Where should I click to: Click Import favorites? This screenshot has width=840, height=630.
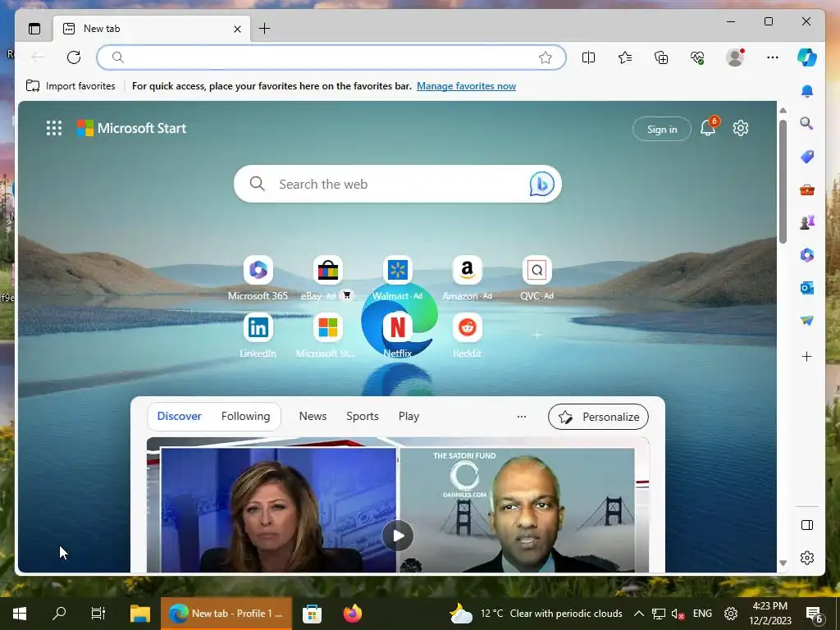tap(71, 85)
